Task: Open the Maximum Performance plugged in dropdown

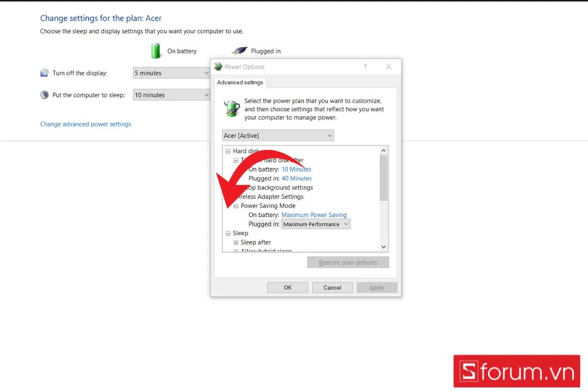Action: [x=316, y=224]
